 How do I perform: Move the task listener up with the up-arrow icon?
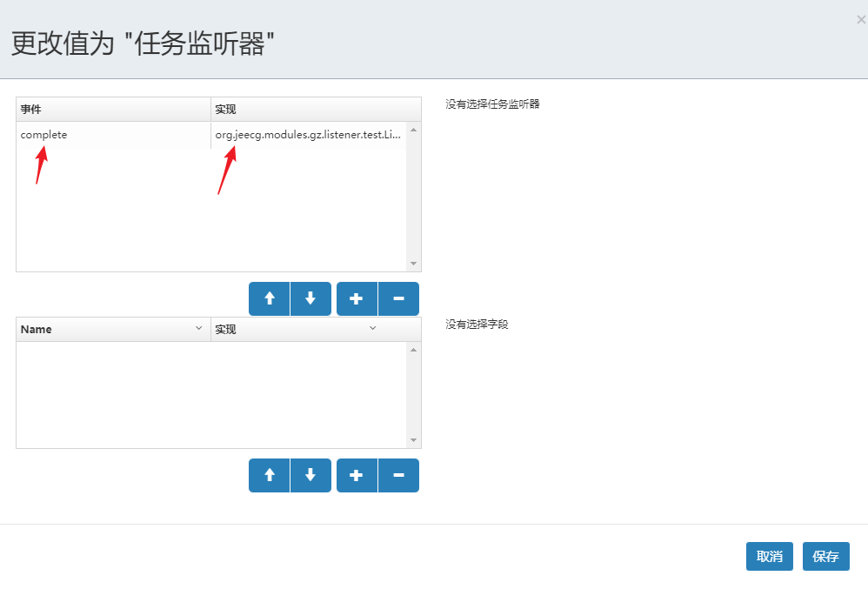269,298
